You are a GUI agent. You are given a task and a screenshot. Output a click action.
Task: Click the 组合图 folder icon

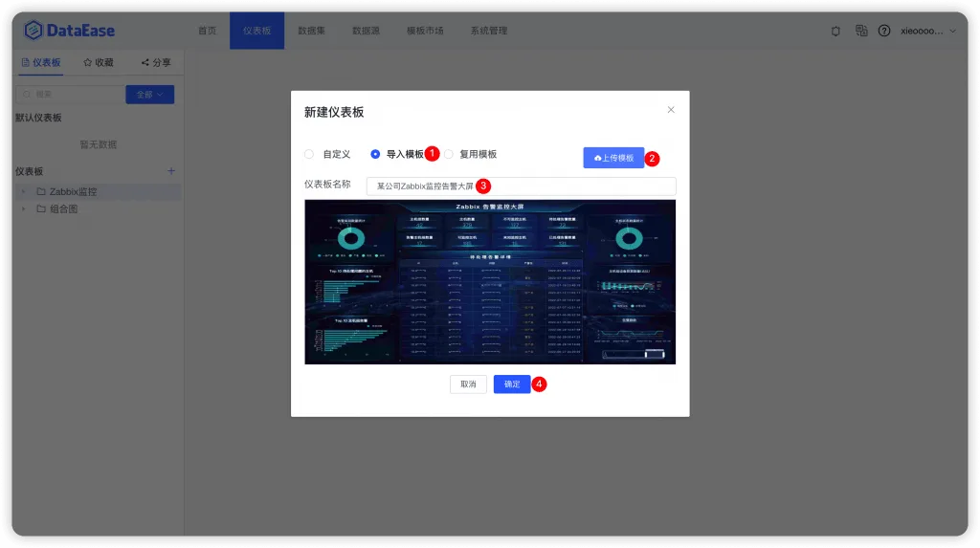coord(41,208)
